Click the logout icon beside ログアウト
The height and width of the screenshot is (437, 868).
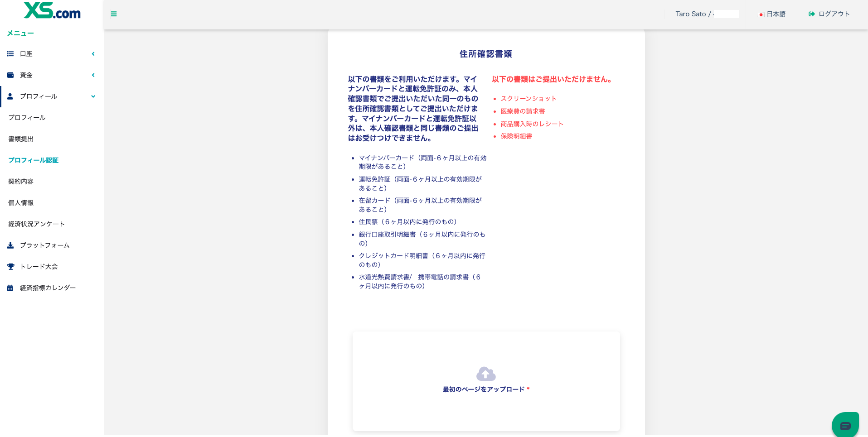pos(811,14)
